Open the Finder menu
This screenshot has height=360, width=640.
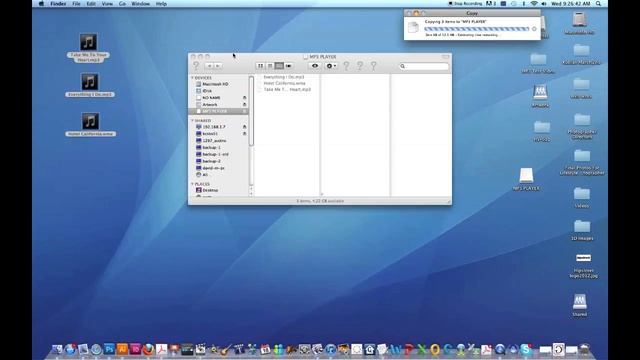point(58,4)
